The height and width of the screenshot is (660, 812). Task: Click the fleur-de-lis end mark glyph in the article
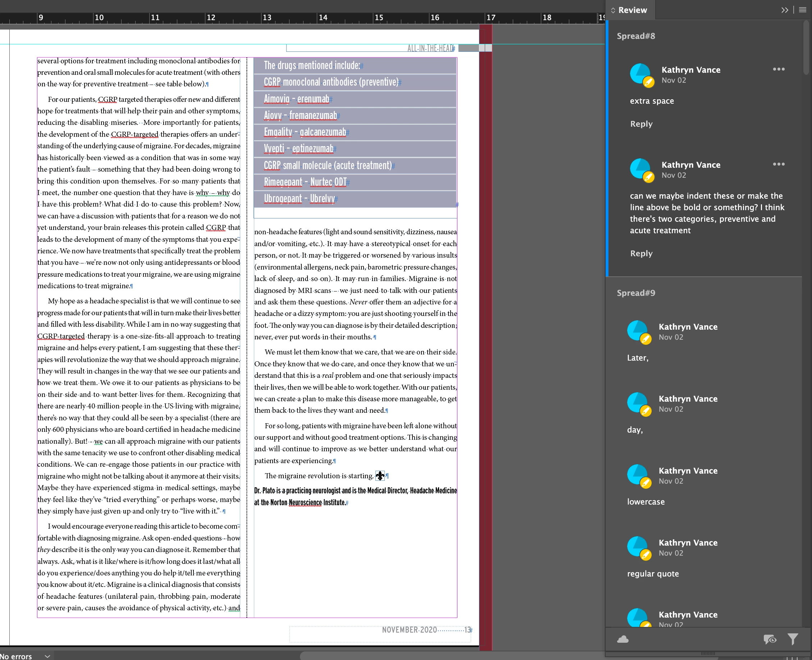click(380, 476)
